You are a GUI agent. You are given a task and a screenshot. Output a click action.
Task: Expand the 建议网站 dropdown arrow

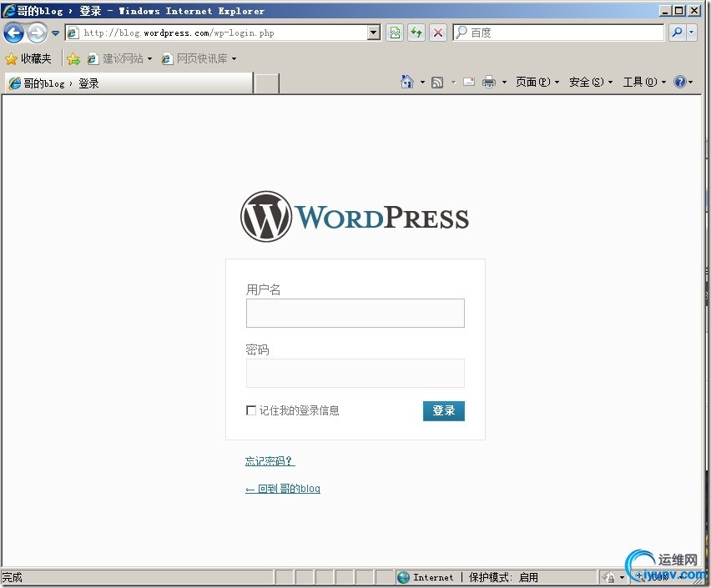[x=149, y=59]
